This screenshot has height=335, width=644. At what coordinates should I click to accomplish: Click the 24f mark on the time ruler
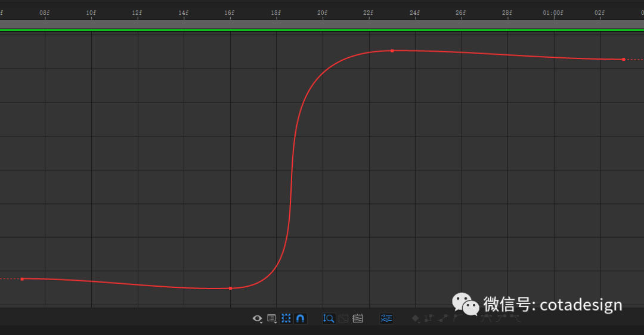point(415,13)
